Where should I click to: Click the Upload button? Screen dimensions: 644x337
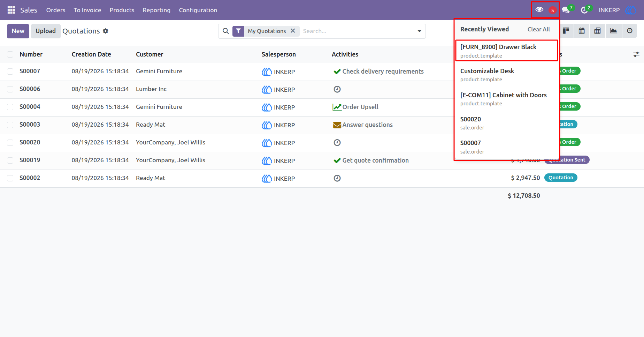click(x=46, y=31)
